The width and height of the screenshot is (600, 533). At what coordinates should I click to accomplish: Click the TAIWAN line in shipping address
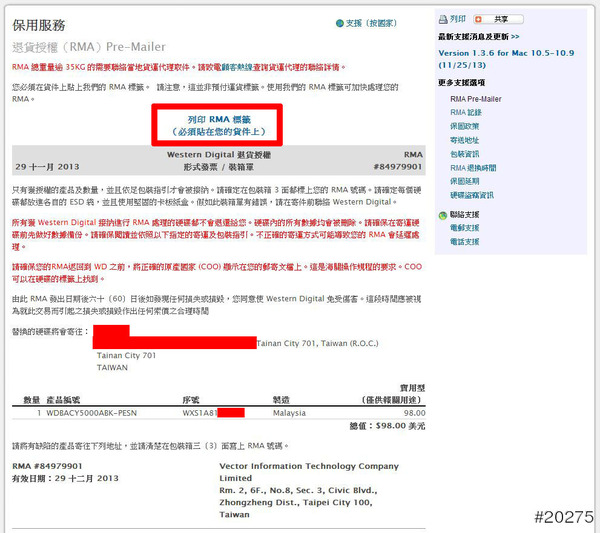click(x=112, y=368)
